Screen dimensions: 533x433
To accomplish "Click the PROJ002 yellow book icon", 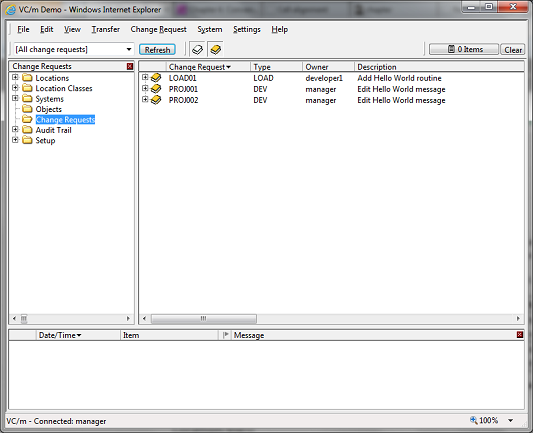I will [156, 100].
